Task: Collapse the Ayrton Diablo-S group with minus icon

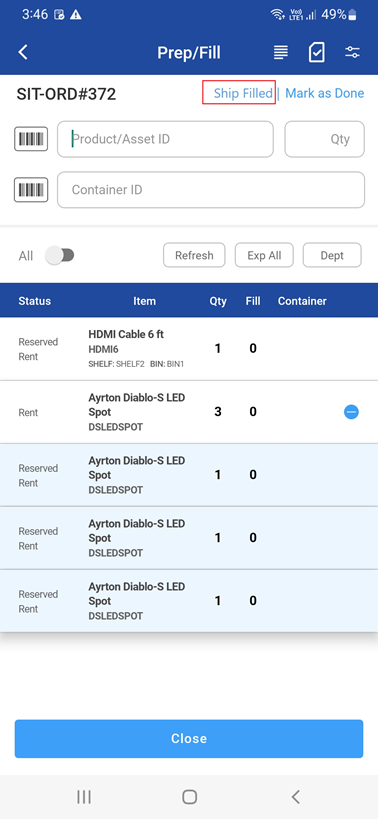Action: [351, 412]
